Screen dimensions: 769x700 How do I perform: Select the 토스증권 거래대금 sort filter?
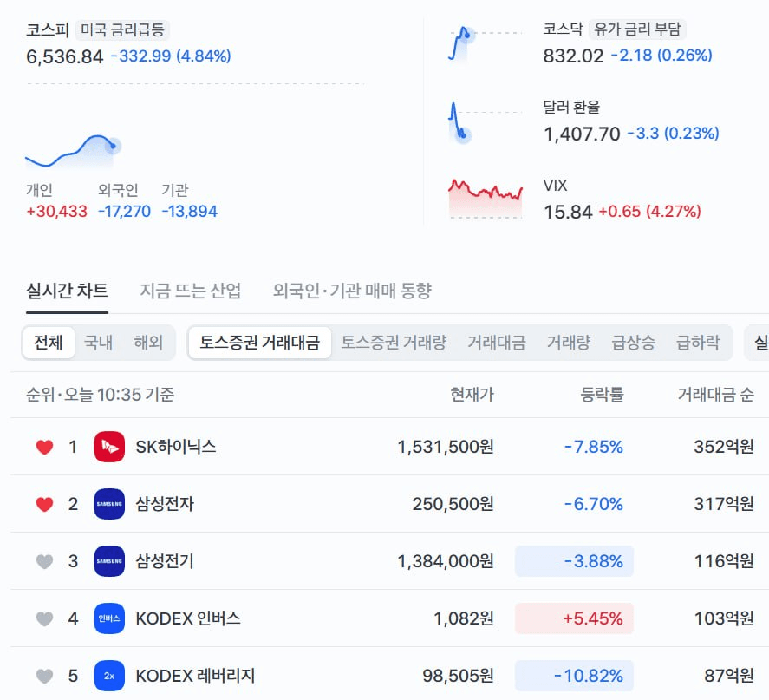[x=260, y=343]
